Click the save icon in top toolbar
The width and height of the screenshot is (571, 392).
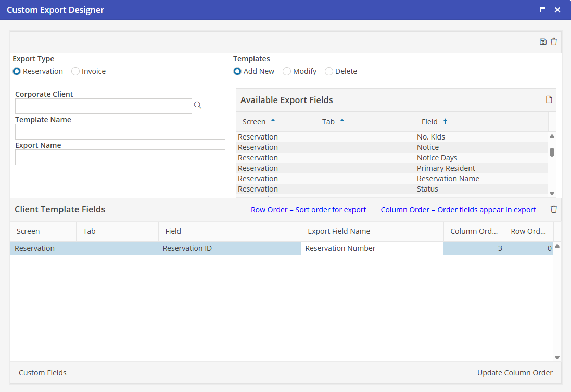pyautogui.click(x=543, y=42)
